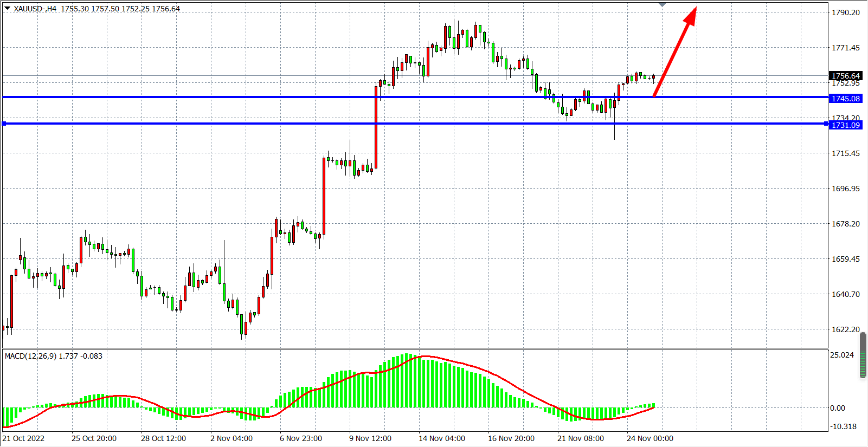Select the red upward arrow's arrowhead
868x447 pixels.
pyautogui.click(x=691, y=15)
